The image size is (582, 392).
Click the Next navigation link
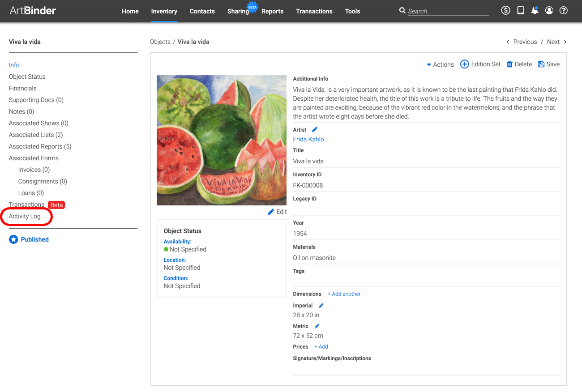click(553, 42)
